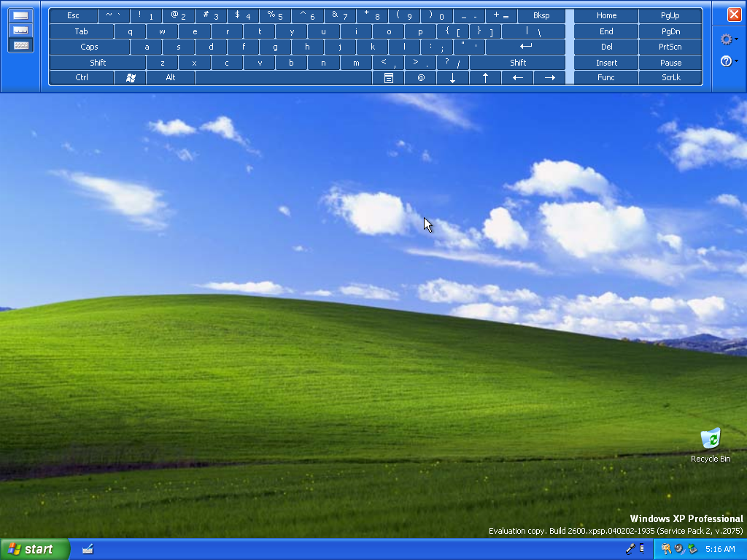
Task: Tap the ) 0 key
Action: pos(436,16)
